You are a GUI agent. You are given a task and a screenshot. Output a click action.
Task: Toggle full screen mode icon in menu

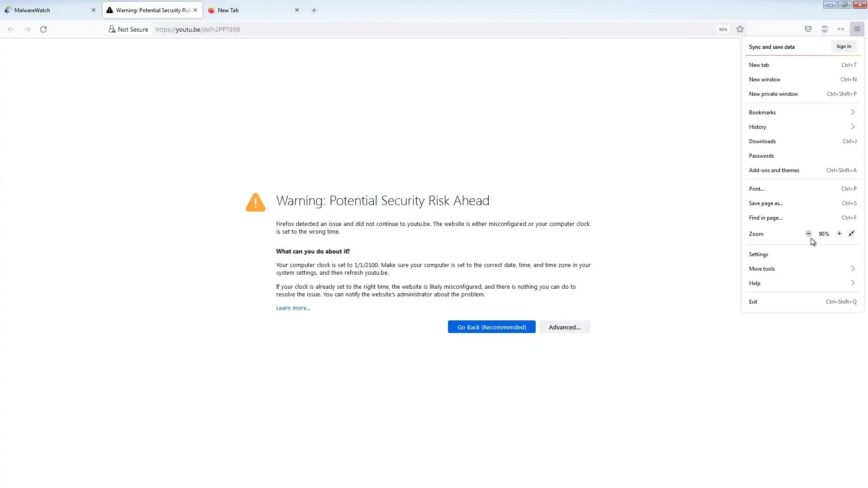[x=851, y=234]
